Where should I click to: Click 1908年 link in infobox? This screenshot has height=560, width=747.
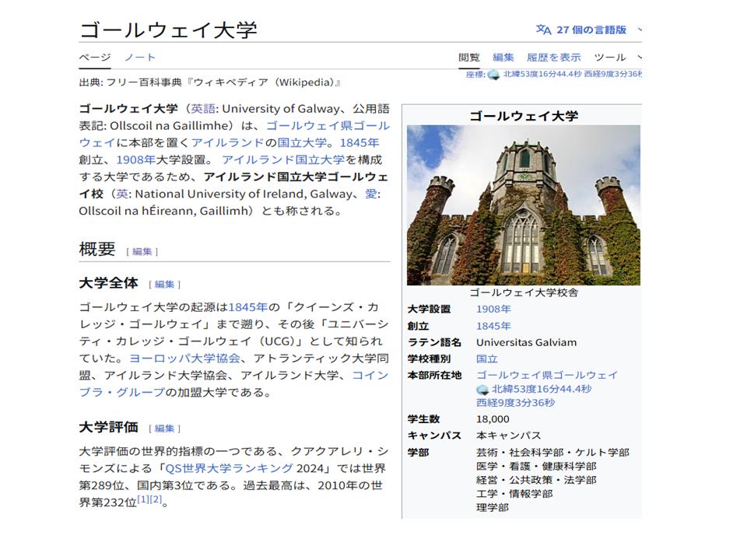coord(493,309)
